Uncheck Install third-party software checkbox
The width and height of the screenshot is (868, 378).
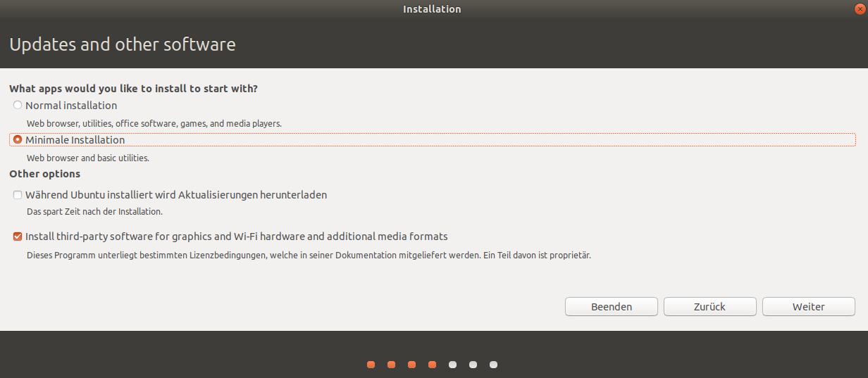(18, 237)
